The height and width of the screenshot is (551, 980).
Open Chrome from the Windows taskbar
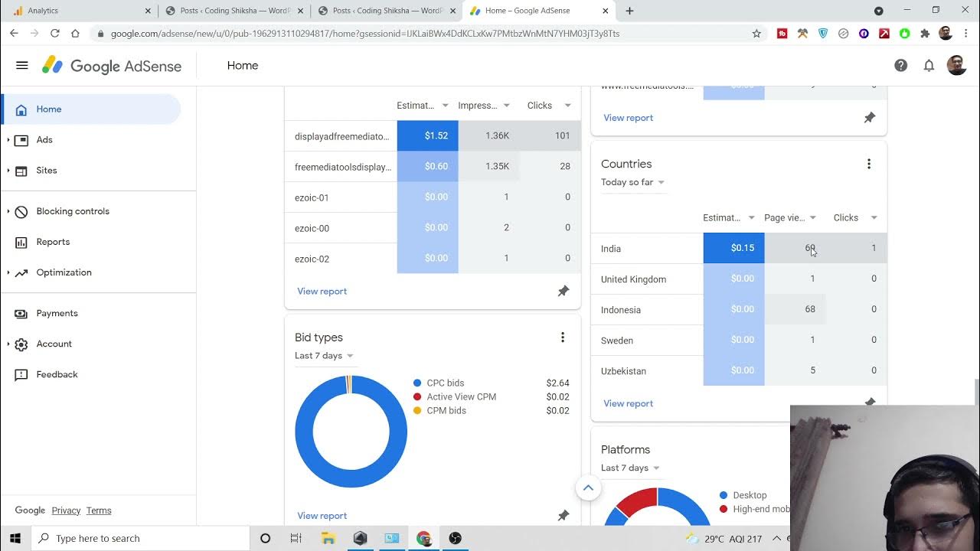coord(423,538)
